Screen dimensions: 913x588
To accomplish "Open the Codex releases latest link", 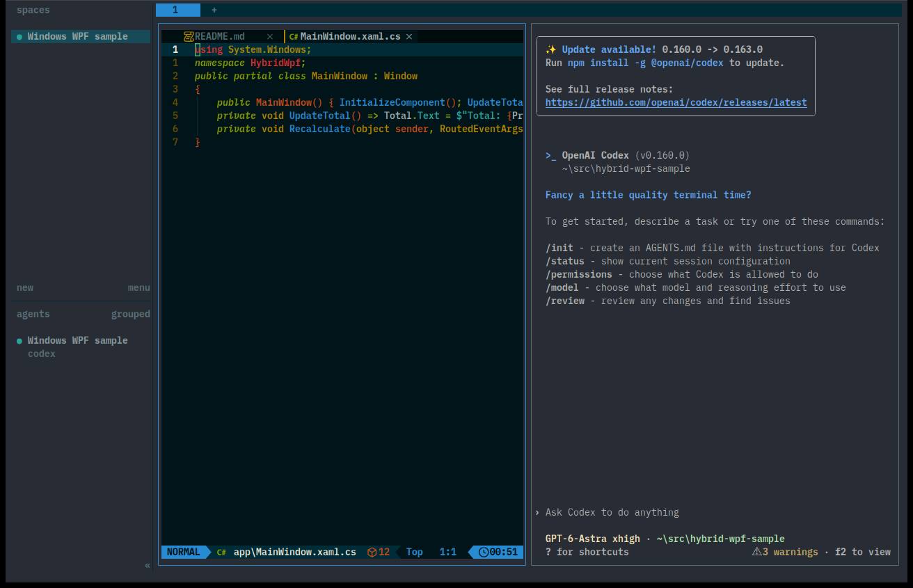I will [676, 102].
